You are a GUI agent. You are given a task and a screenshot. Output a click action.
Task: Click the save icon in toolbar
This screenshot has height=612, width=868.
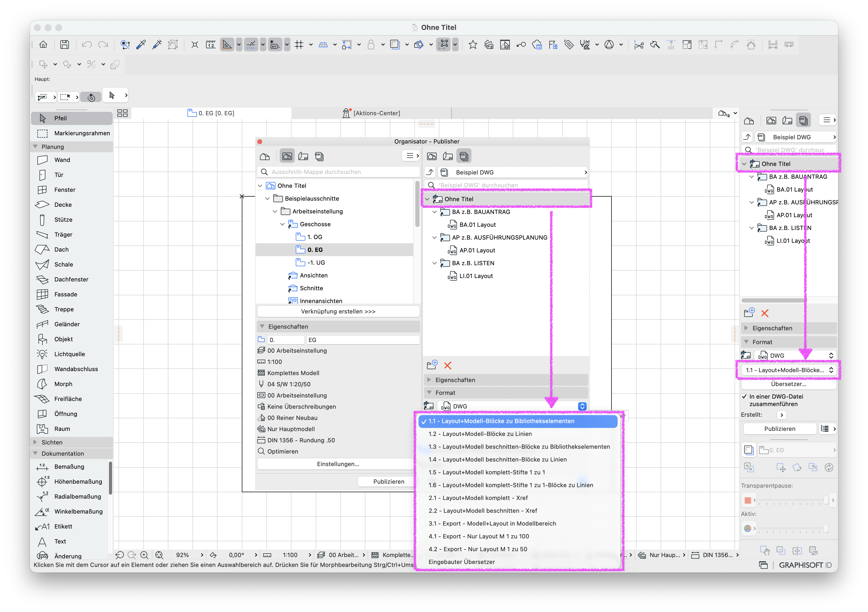click(x=65, y=45)
